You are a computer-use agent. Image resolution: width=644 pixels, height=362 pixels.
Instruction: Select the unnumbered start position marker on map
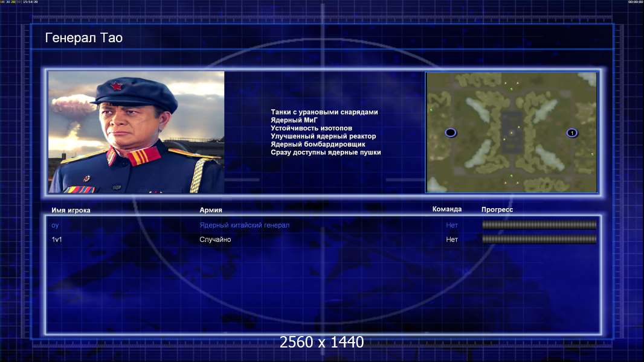click(x=451, y=132)
